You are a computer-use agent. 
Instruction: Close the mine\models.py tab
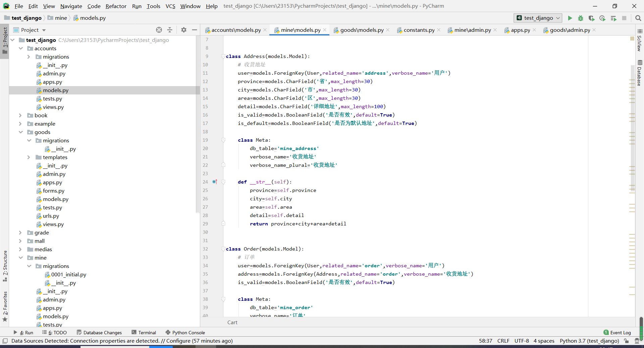coord(325,30)
